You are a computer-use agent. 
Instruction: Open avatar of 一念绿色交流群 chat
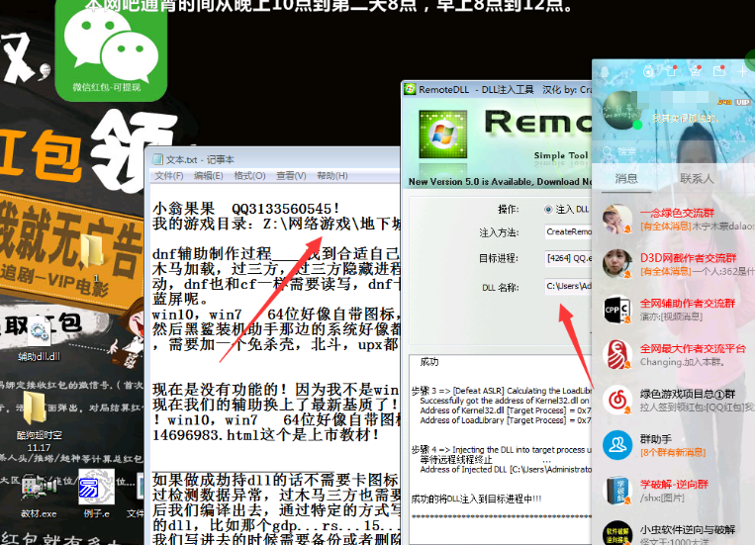click(x=617, y=220)
